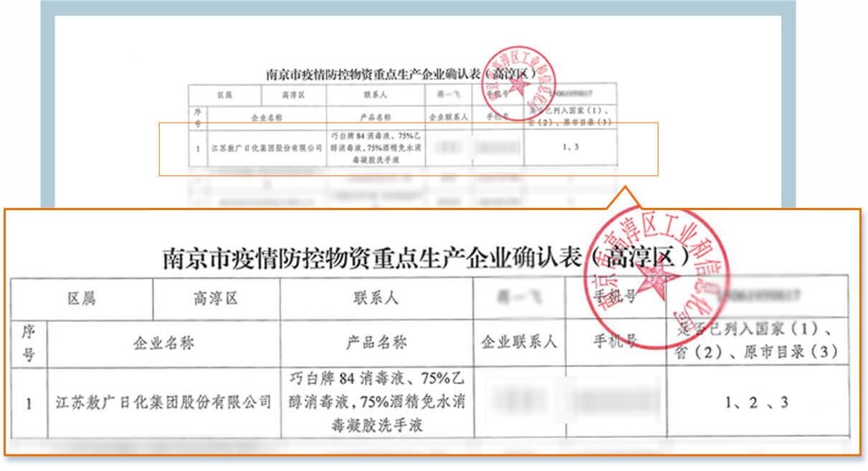The width and height of the screenshot is (868, 471).
Task: Click the 高淳区 cell in the enlarged table
Action: [216, 299]
